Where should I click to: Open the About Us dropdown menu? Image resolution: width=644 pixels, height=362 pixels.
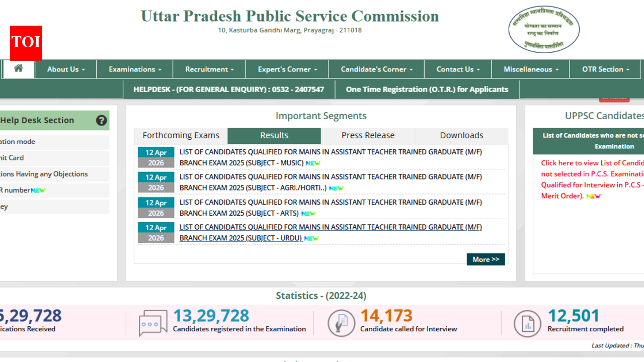65,69
